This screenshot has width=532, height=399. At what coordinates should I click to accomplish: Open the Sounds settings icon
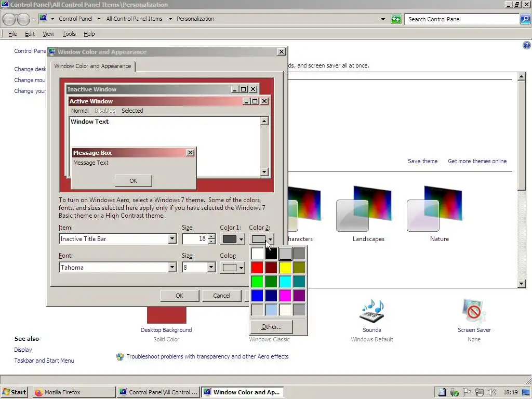coord(372,311)
